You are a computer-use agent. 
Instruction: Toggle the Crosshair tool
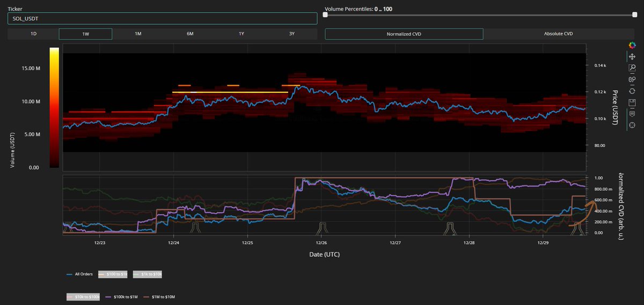tap(632, 125)
